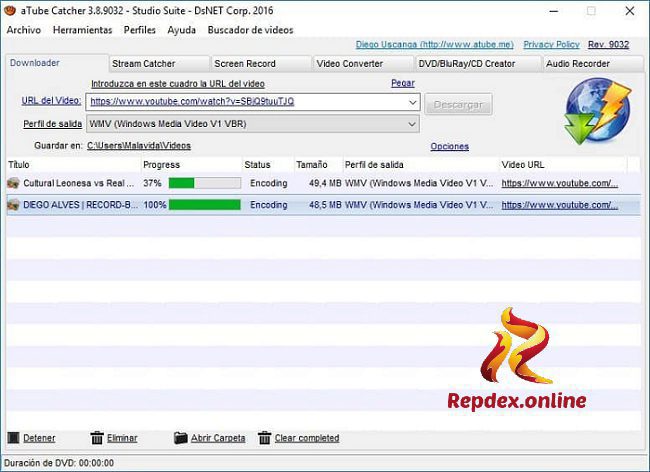The image size is (650, 472).
Task: Switch to the Audio Recorder tab
Action: [x=593, y=64]
